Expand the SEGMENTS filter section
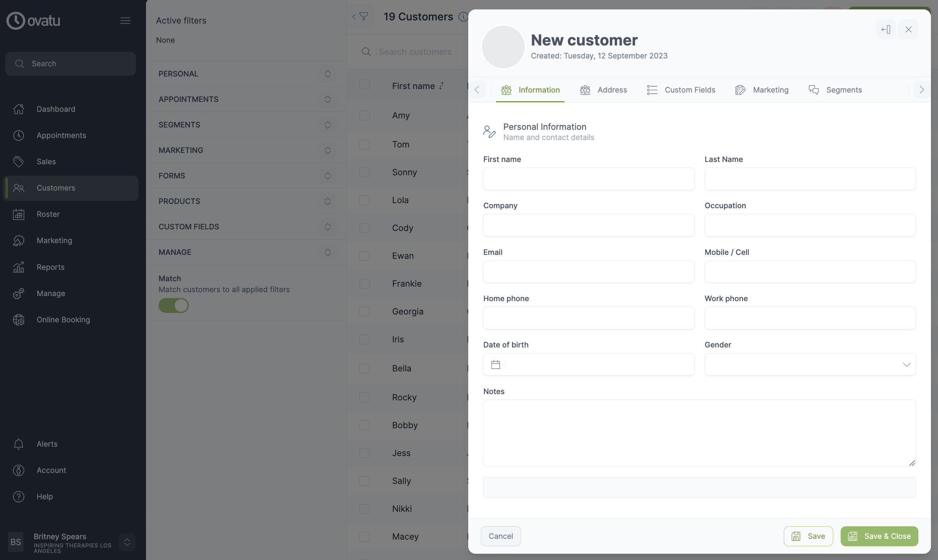 [x=328, y=125]
